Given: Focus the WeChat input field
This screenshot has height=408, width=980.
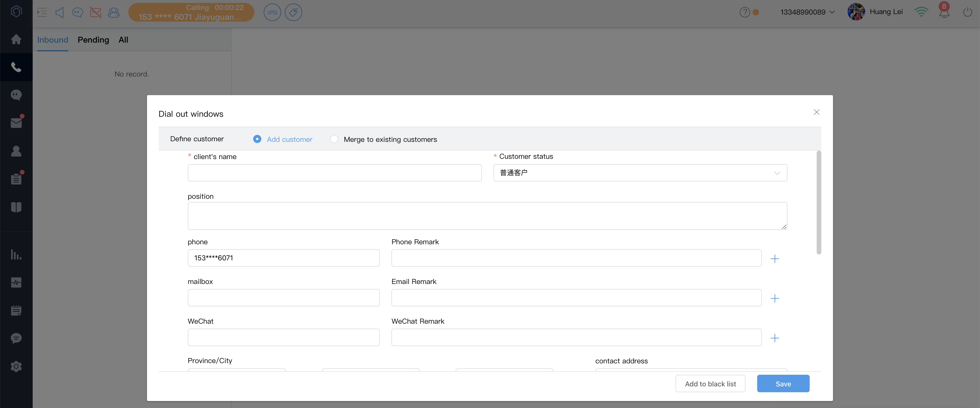Looking at the screenshot, I should (283, 337).
